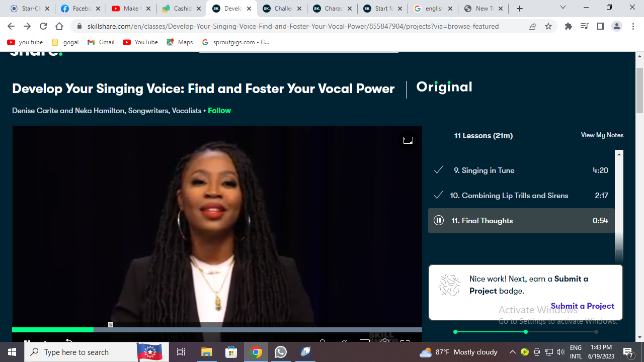Switch to the Star-Cl tab
The width and height of the screenshot is (644, 362).
[29, 9]
